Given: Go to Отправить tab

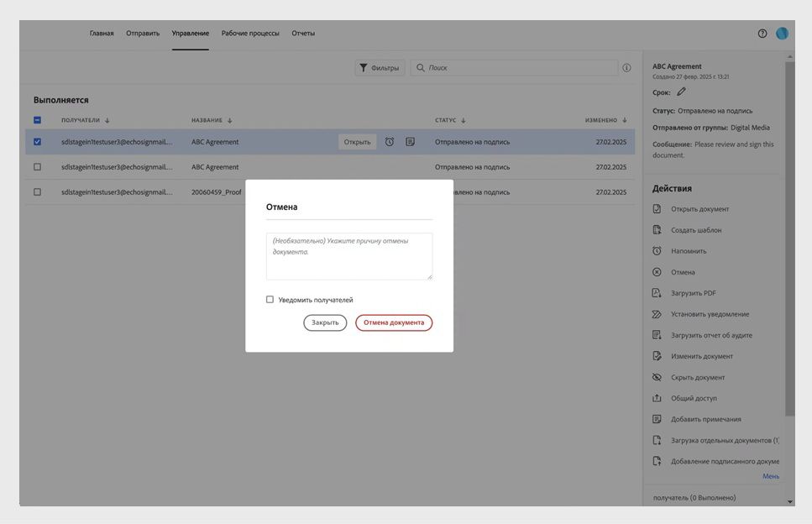Looking at the screenshot, I should (143, 34).
